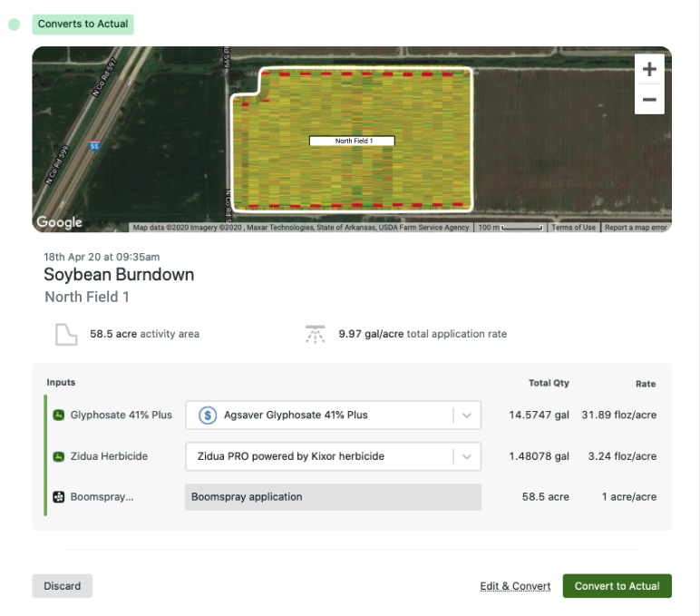Click the John Deere icon beside Glyphosate 41% Plus

point(58,415)
